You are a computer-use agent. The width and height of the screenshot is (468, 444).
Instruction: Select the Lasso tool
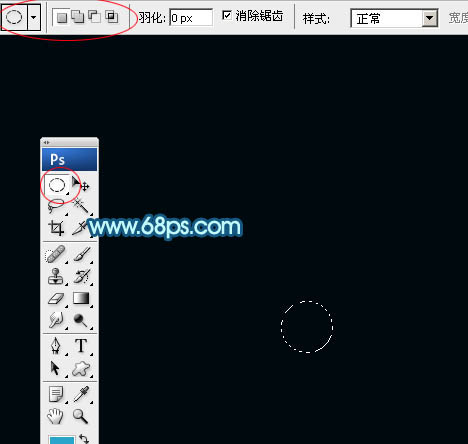(56, 206)
